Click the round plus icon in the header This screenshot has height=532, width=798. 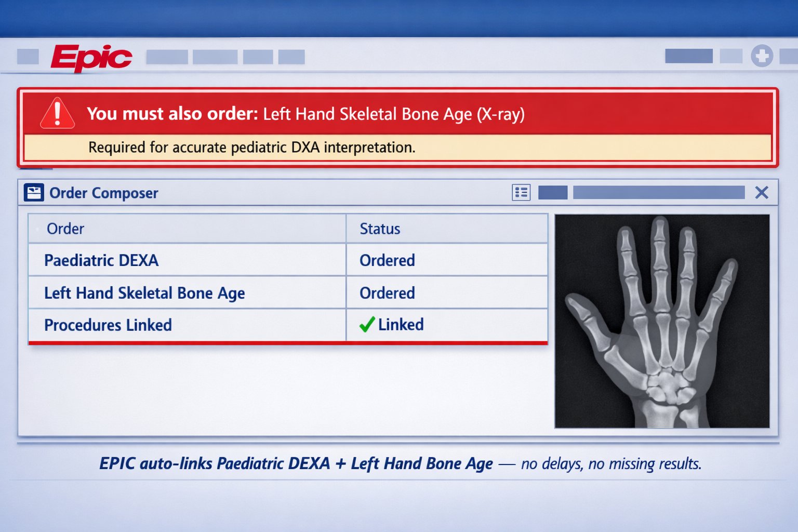coord(762,56)
